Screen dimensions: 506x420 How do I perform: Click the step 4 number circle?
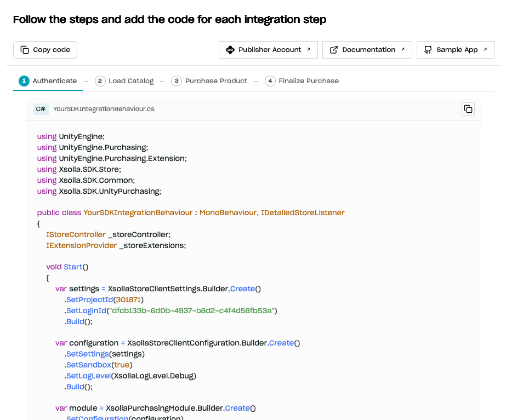coord(270,81)
